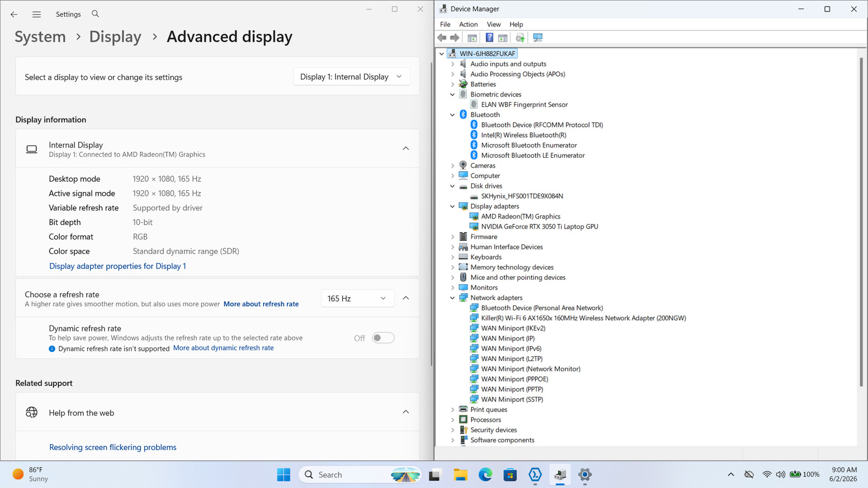Open the blue Help toolbar icon in Device Manager
This screenshot has height=488, width=868.
pos(489,37)
